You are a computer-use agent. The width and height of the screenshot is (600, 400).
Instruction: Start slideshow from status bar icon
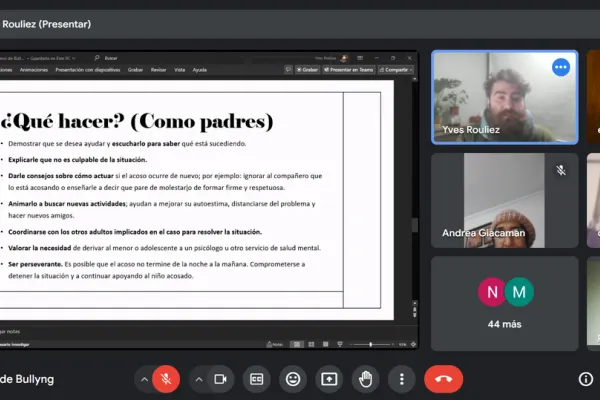340,344
